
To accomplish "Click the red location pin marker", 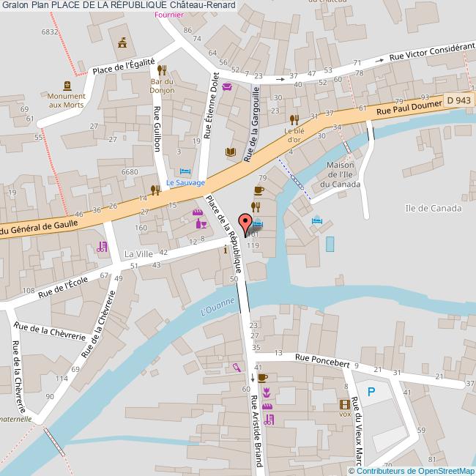I will point(245,225).
